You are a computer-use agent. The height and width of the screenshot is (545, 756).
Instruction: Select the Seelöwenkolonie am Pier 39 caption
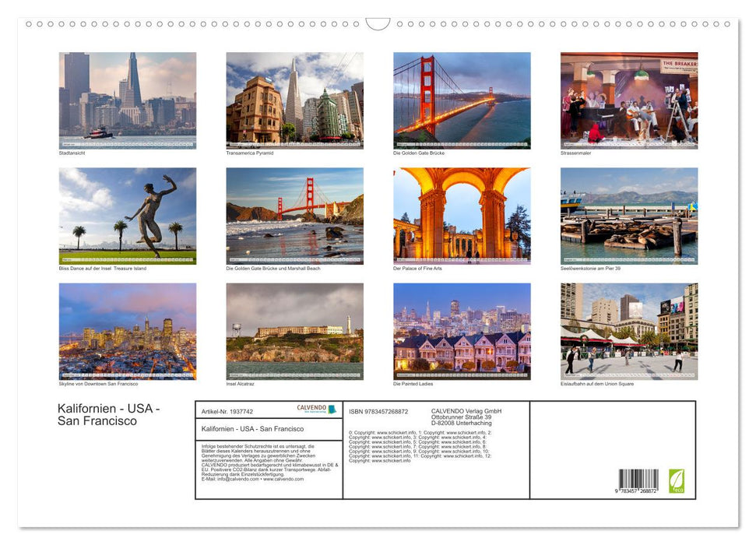pyautogui.click(x=592, y=268)
